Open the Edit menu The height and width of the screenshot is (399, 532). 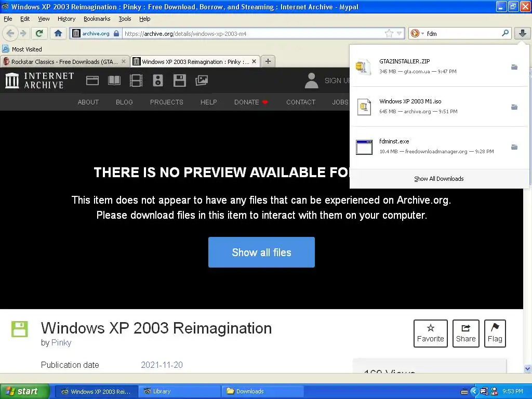(25, 19)
